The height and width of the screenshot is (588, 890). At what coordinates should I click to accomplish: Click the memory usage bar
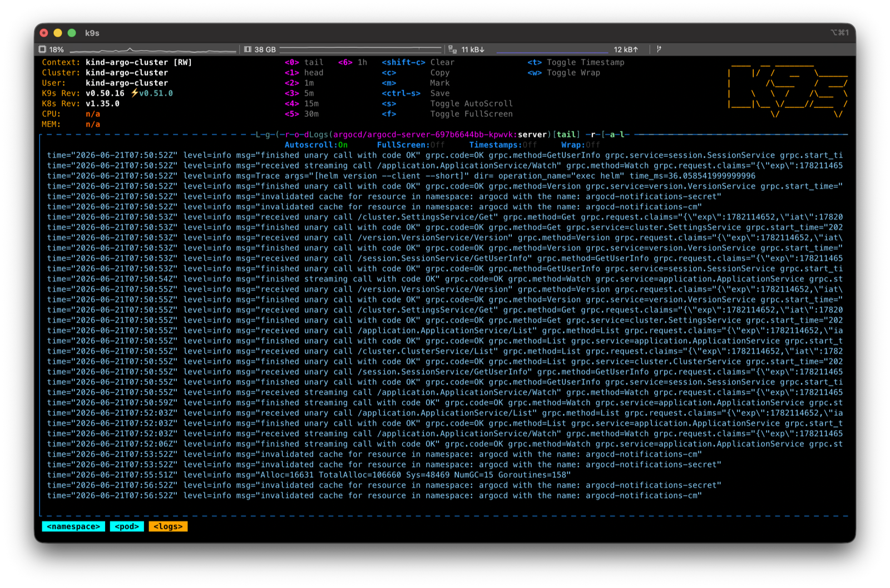coord(360,50)
